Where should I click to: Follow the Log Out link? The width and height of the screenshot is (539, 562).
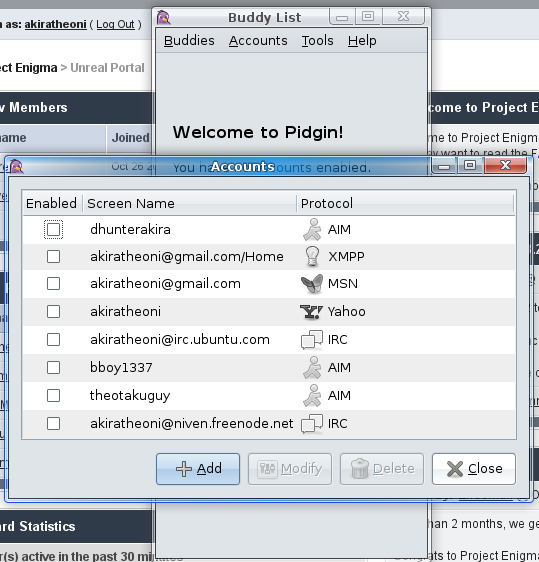pyautogui.click(x=115, y=24)
